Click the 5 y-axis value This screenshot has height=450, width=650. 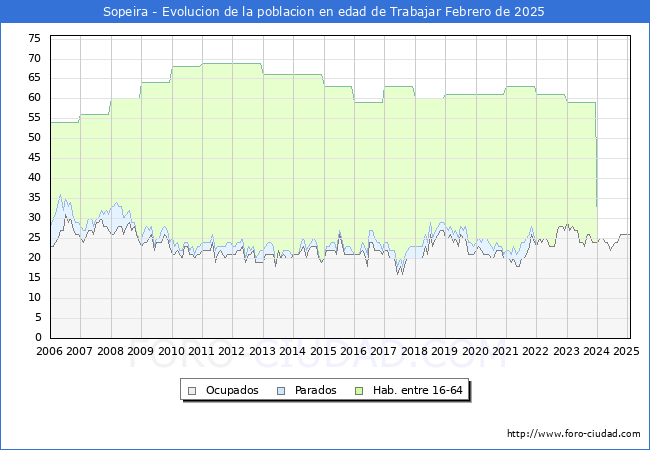[x=38, y=317]
